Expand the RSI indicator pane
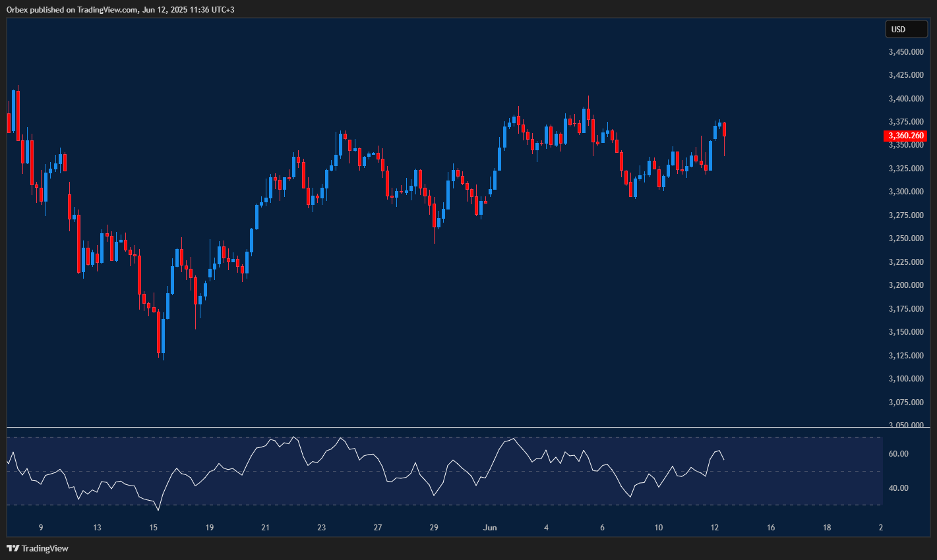The width and height of the screenshot is (937, 560). pos(442,428)
